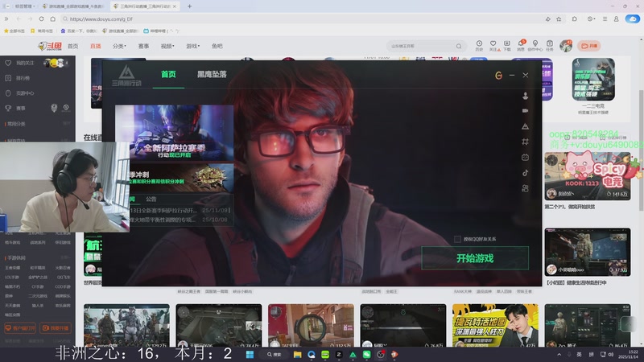Open the 任务 icon in Douyu header
Screen dimensions: 644x362
pyautogui.click(x=550, y=46)
